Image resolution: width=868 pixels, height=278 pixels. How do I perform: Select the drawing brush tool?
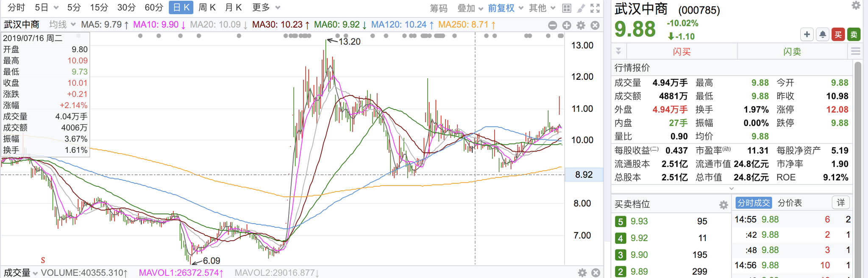coord(581,8)
